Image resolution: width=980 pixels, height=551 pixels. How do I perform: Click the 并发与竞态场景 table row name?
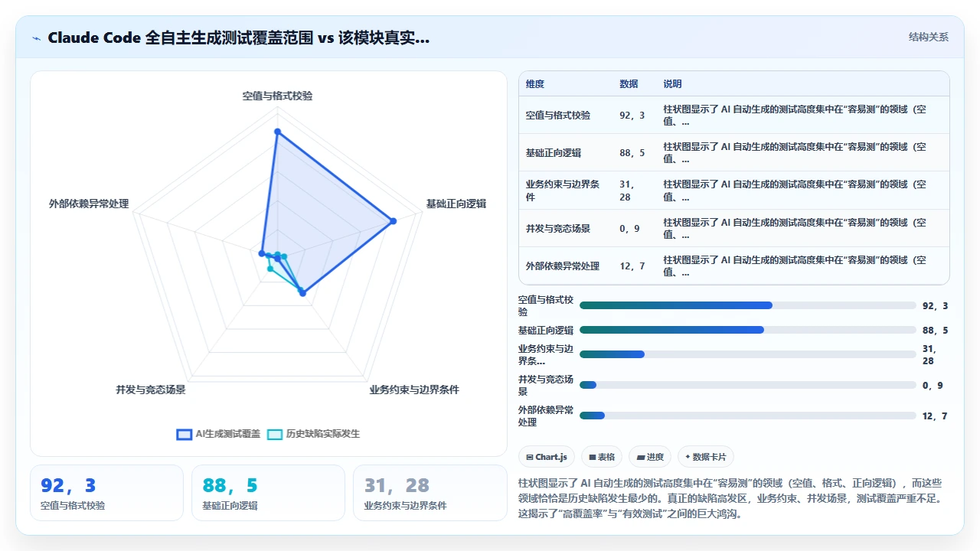[x=558, y=228]
